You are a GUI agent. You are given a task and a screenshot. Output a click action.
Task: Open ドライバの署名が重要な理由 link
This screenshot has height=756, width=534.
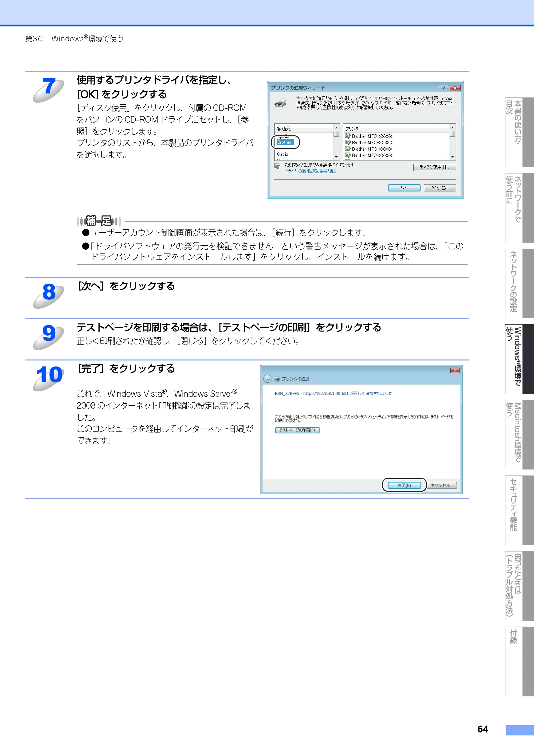point(311,171)
